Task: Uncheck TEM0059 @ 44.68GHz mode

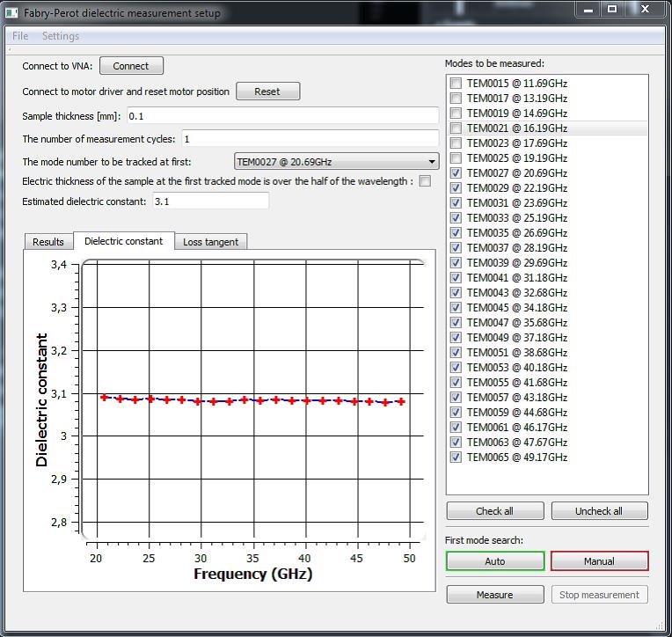Action: [456, 413]
